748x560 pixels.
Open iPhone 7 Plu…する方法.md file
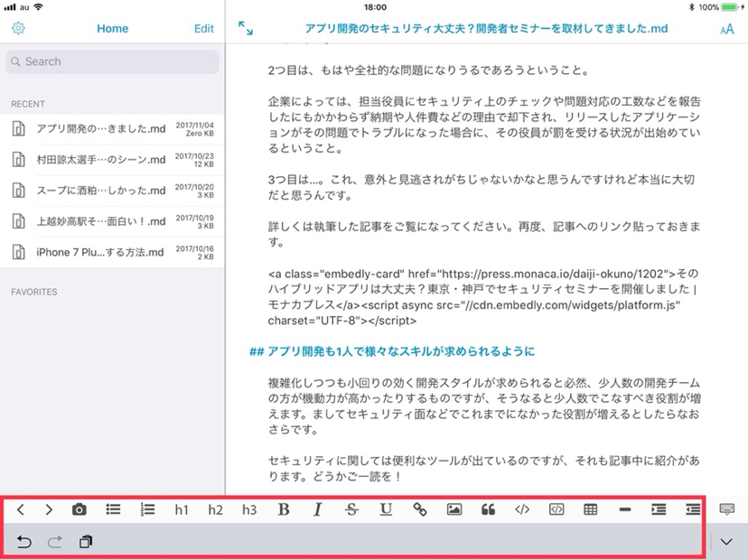coord(113,252)
